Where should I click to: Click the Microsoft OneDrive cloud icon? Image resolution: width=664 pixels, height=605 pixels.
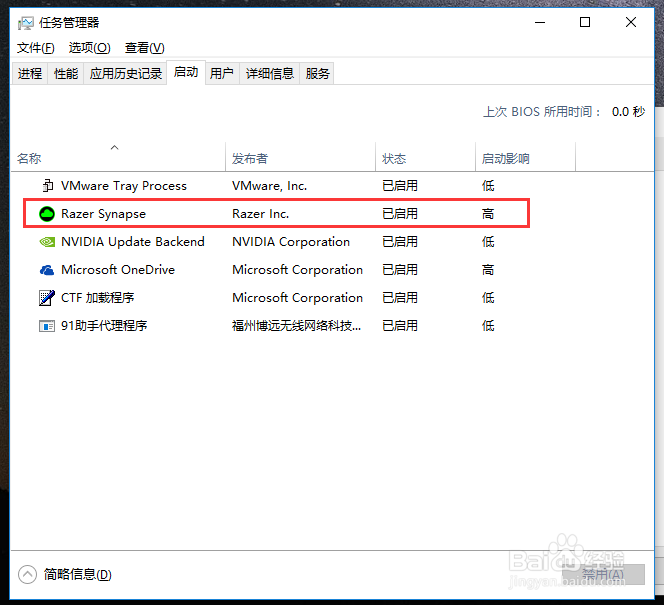(x=47, y=270)
